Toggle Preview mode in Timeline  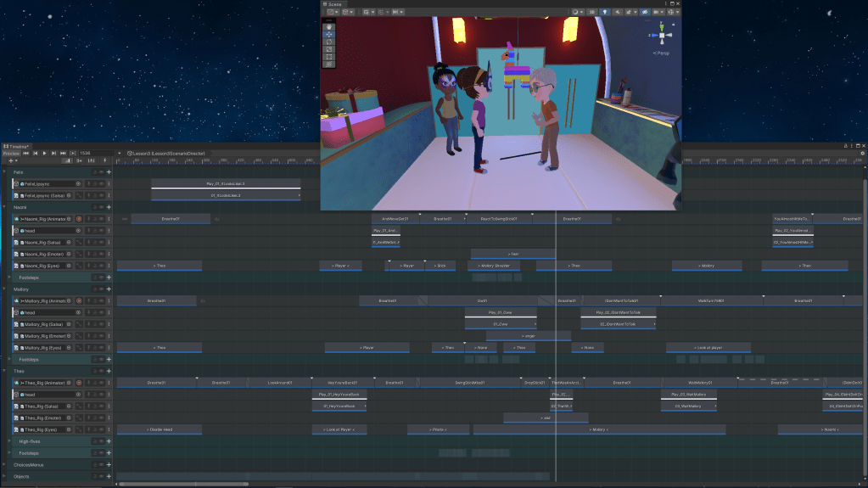coord(11,153)
